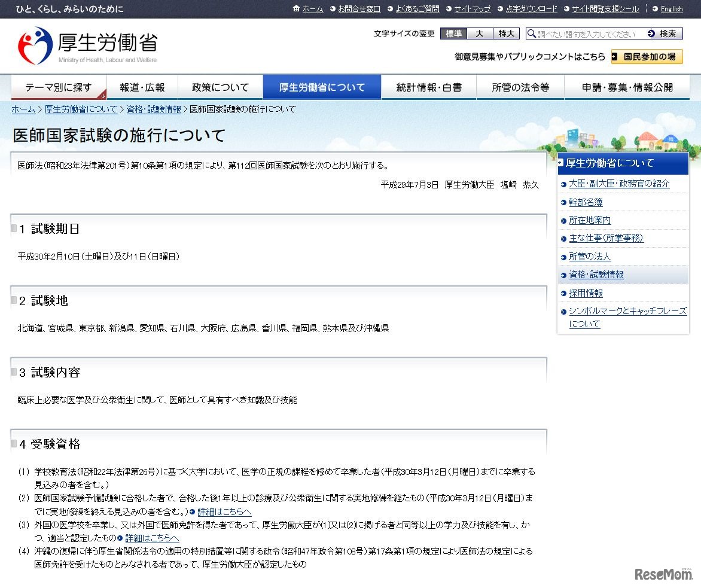Switch text size to 大

coord(479,34)
